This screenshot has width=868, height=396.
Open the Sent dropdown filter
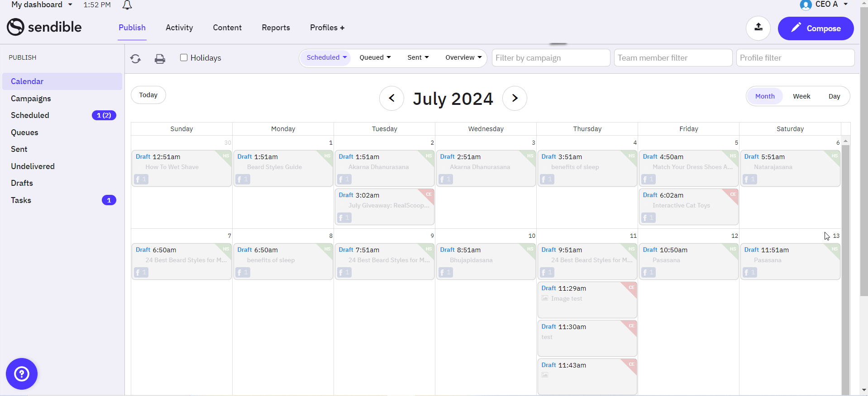coord(418,57)
